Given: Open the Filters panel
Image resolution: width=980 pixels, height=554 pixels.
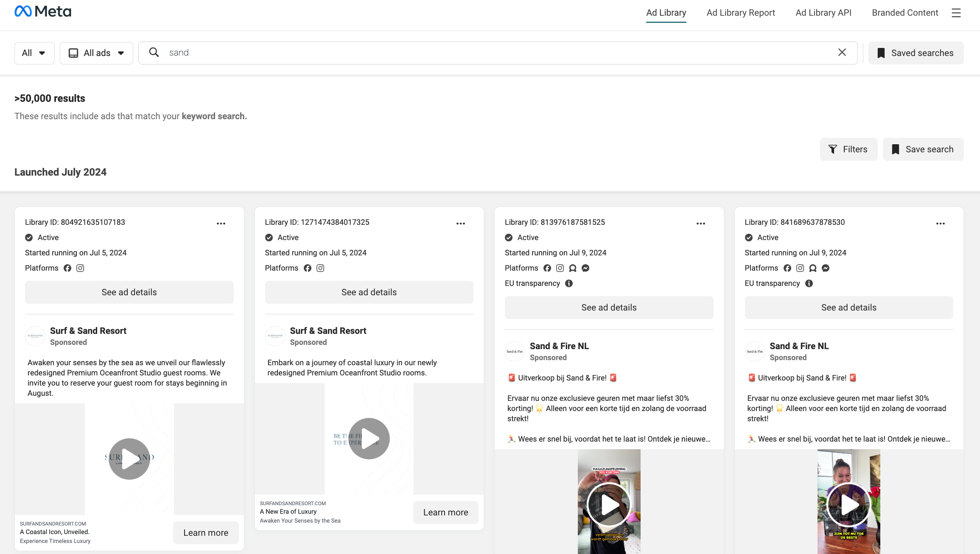Looking at the screenshot, I should click(x=848, y=149).
